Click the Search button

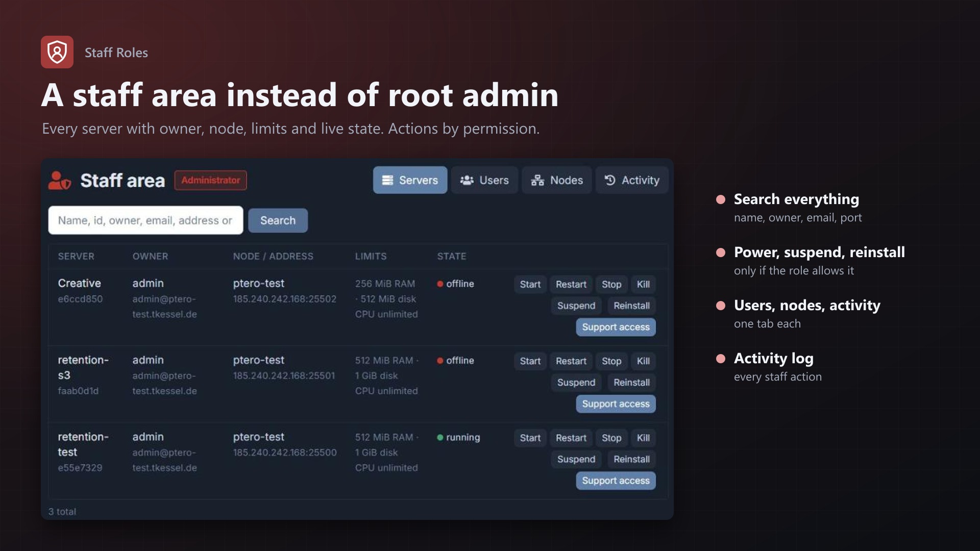(278, 220)
